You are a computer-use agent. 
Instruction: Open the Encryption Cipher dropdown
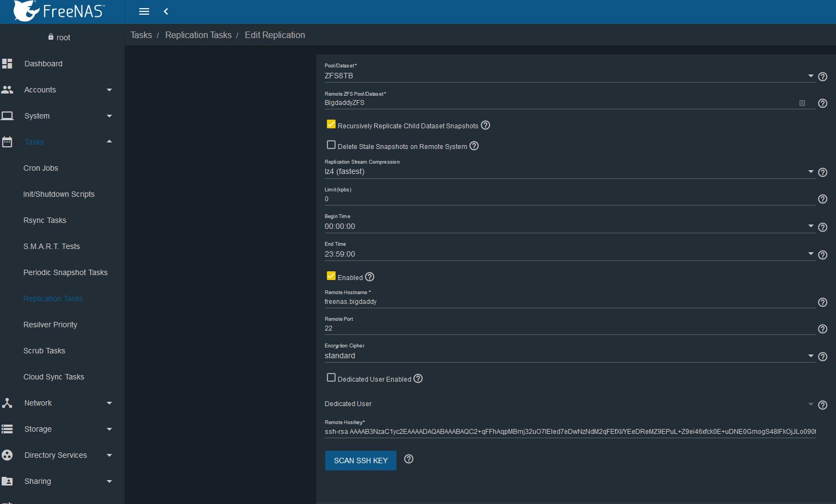pyautogui.click(x=568, y=356)
